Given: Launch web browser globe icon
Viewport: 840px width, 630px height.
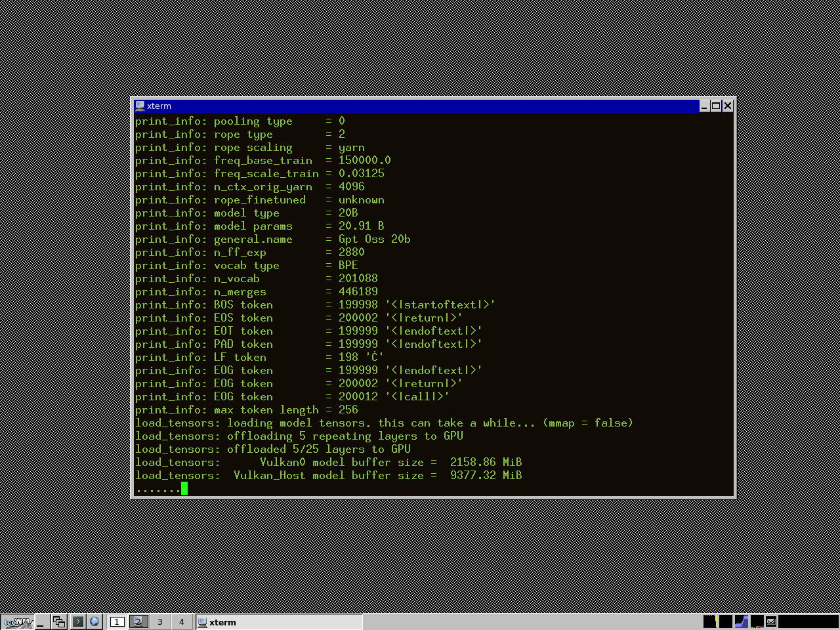Looking at the screenshot, I should pos(94,621).
